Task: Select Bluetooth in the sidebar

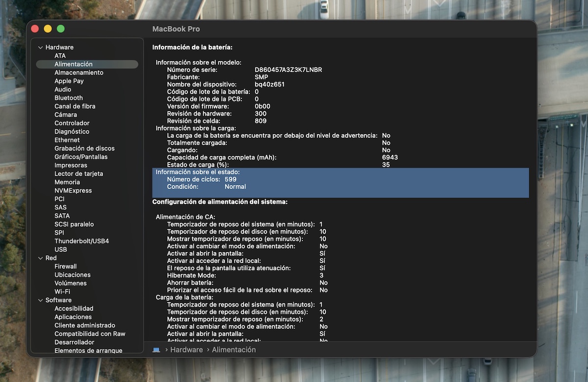Action: click(x=69, y=98)
